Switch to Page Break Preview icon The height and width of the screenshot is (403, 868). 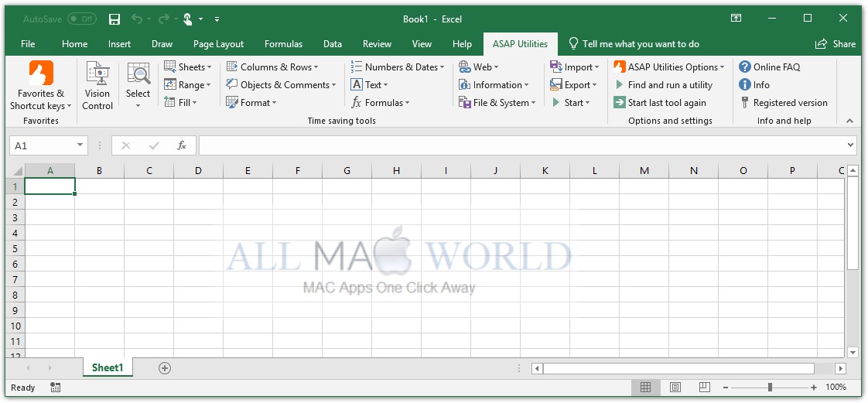[704, 387]
